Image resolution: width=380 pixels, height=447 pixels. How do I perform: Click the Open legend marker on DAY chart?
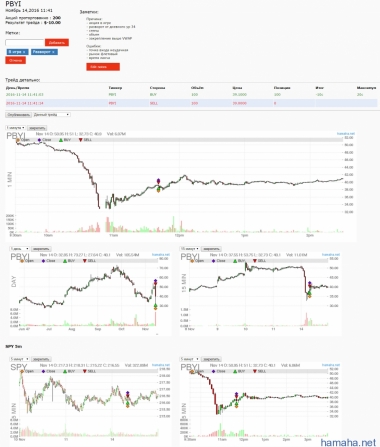[x=22, y=261]
